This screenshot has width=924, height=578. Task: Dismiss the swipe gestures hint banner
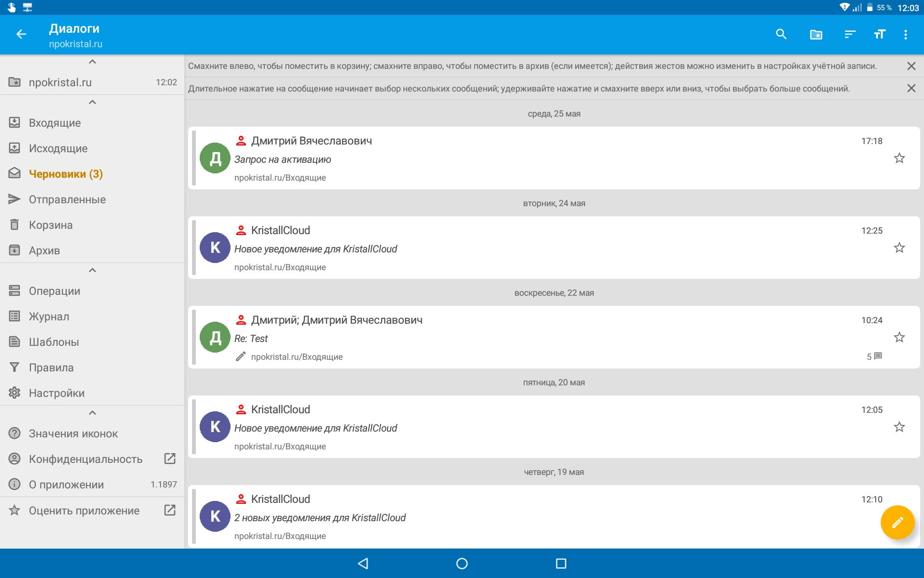coord(911,66)
